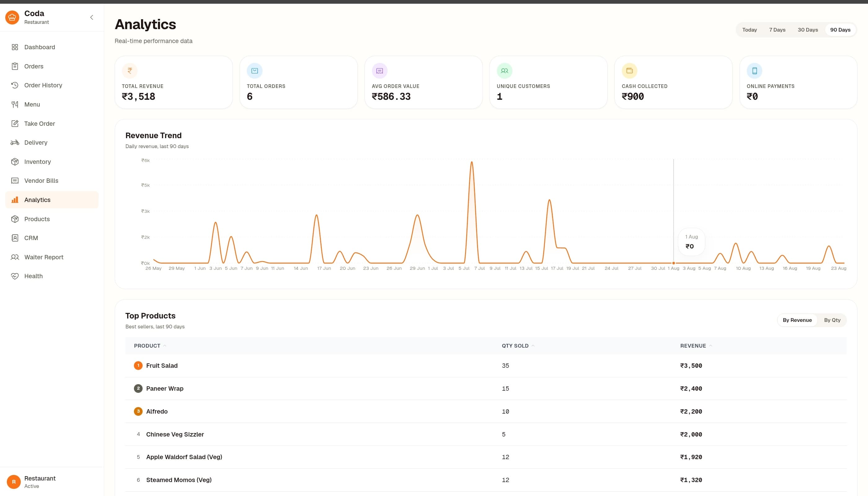The height and width of the screenshot is (496, 868).
Task: Click the CRM contact-book icon
Action: (x=15, y=238)
